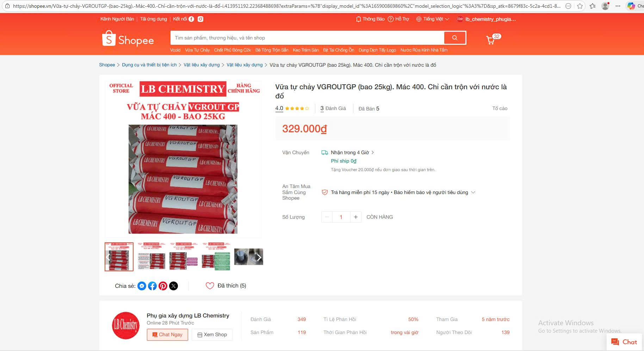Expand the Tiếng Việt language dropdown
This screenshot has width=644, height=351.
[433, 19]
